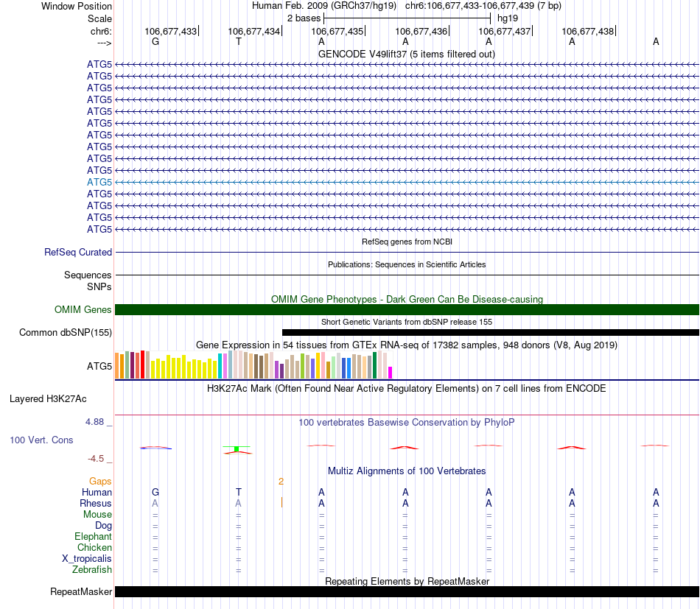Click the Sequences track label

tap(88, 275)
